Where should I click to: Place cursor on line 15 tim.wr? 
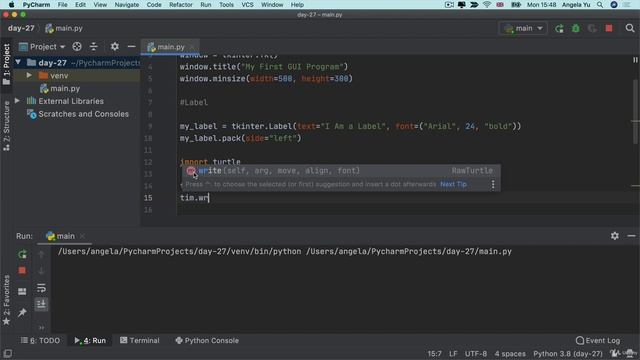(194, 198)
